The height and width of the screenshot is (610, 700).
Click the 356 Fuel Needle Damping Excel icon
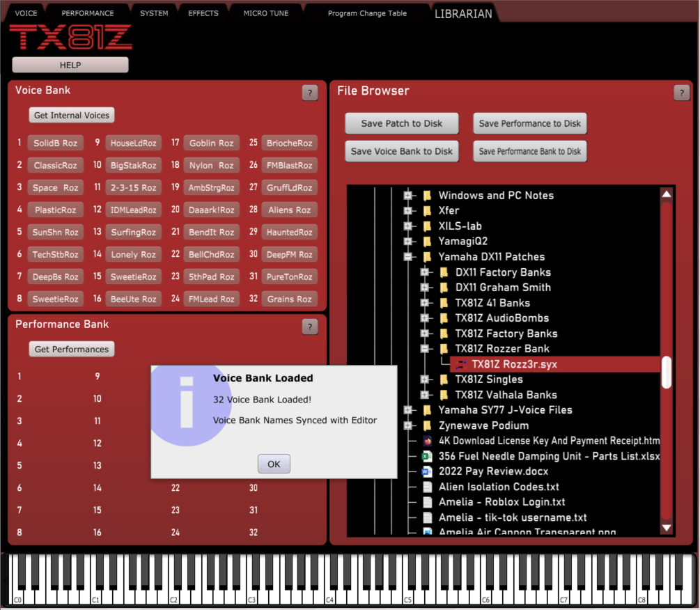[427, 456]
